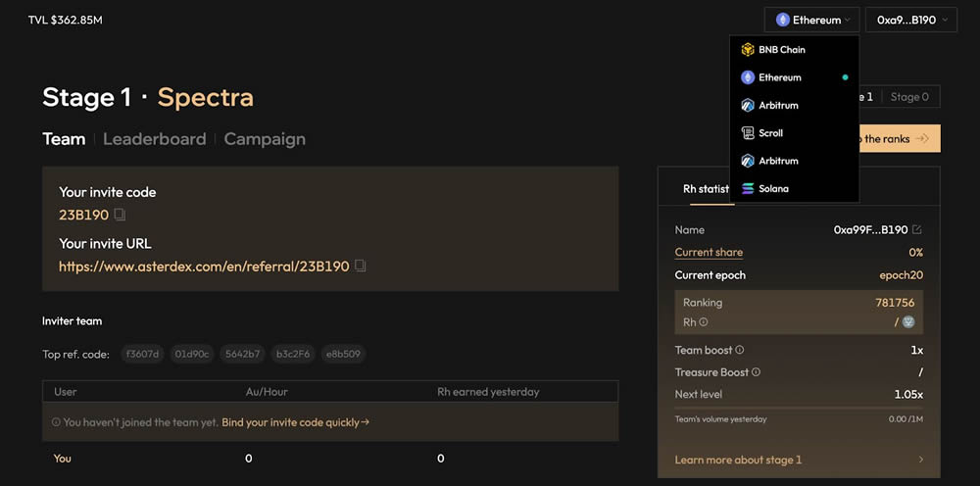This screenshot has width=980, height=486.
Task: Open the Leaderboard tab
Action: pos(154,139)
